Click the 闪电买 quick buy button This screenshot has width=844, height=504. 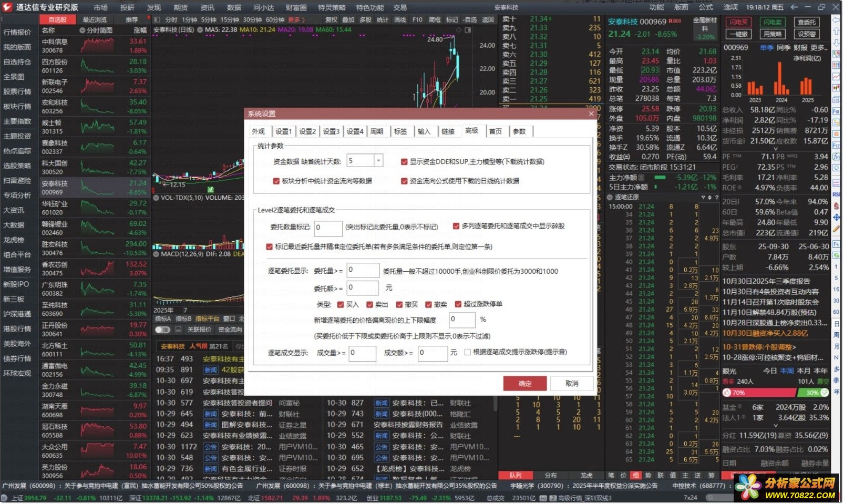(738, 22)
